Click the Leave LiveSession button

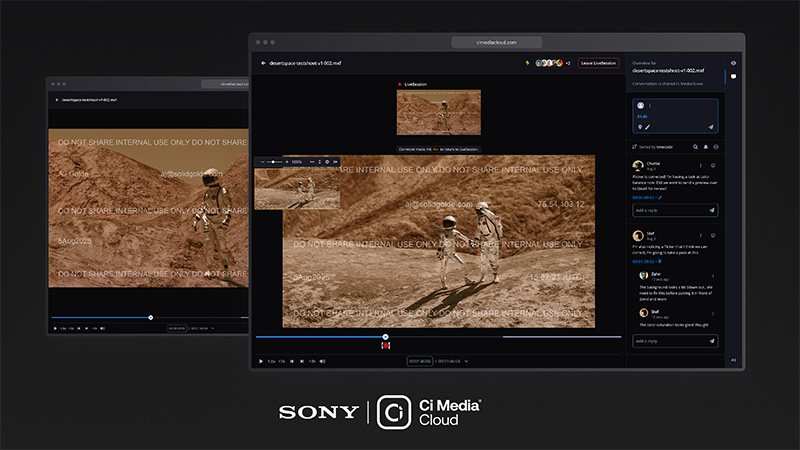click(597, 63)
